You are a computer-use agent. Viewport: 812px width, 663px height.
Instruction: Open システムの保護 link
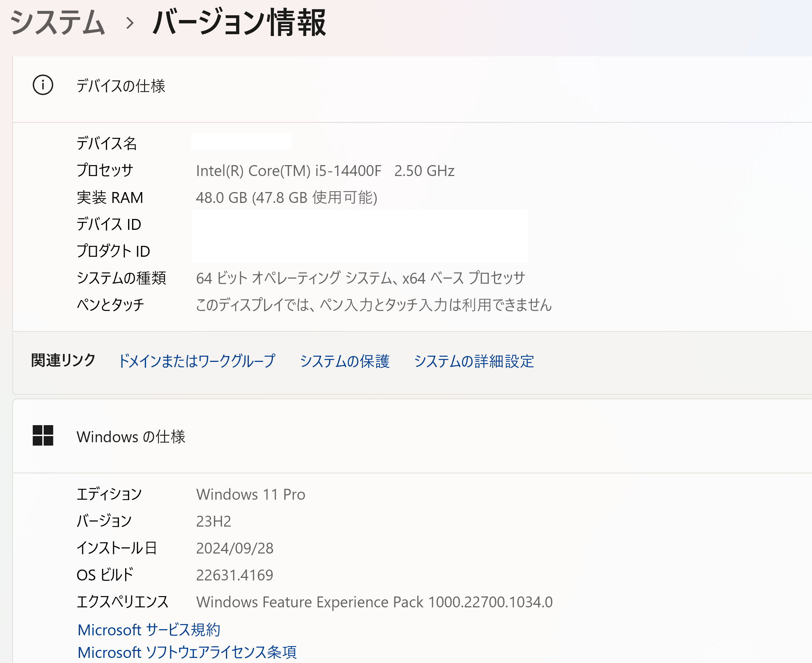point(345,361)
